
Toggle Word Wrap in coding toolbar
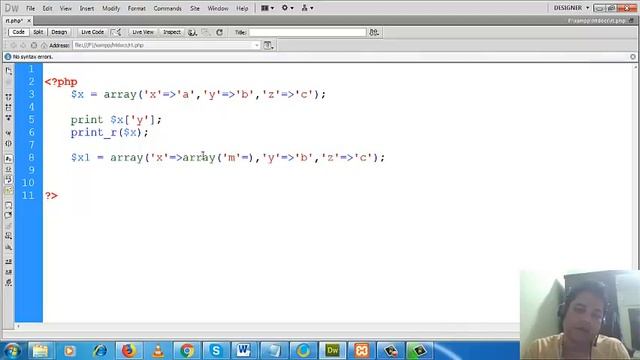click(9, 180)
